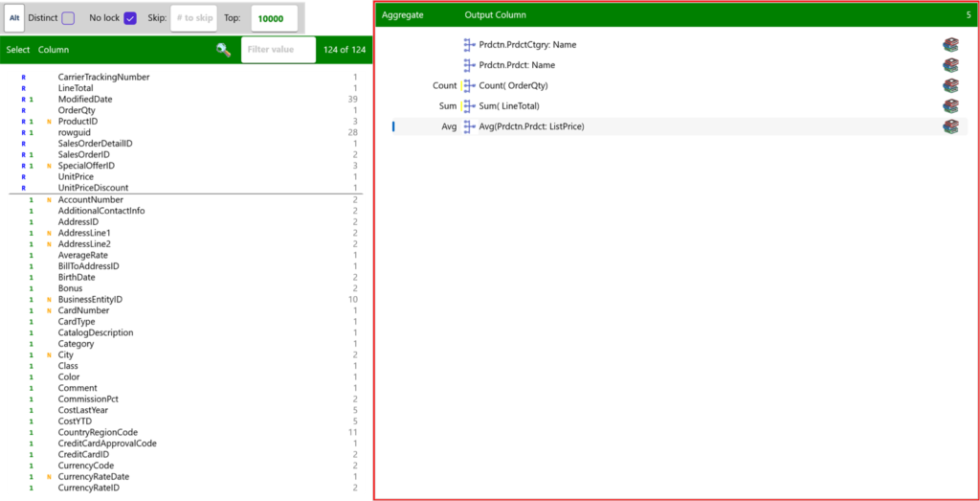The image size is (980, 501).
Task: Select the BirthDate column
Action: point(77,277)
